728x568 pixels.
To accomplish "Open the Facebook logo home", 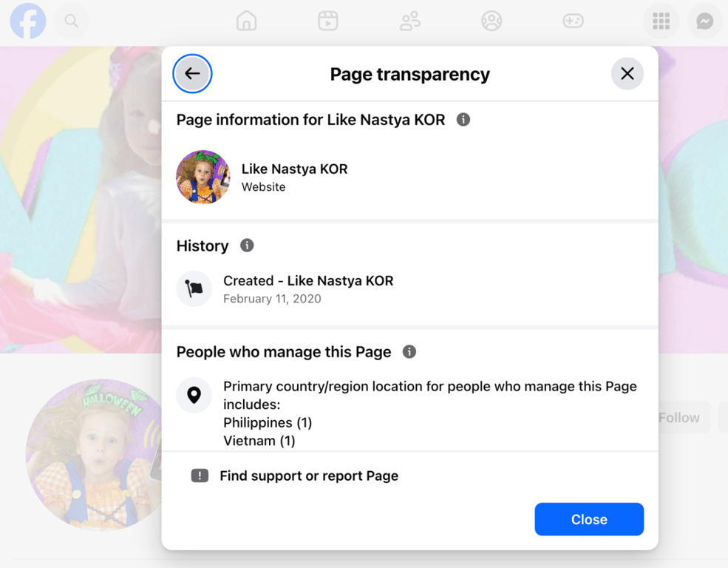I will (x=28, y=21).
